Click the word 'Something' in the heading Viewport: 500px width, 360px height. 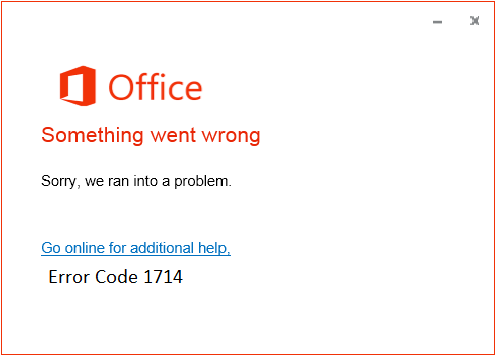93,136
